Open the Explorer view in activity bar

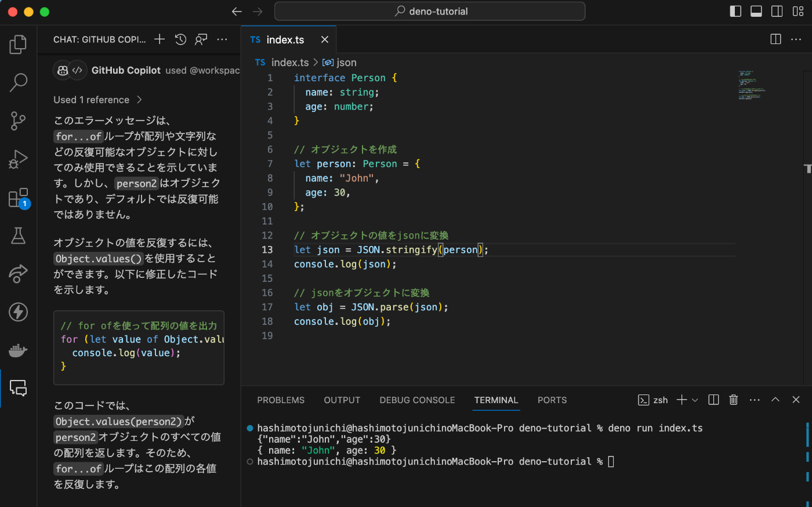pyautogui.click(x=18, y=45)
